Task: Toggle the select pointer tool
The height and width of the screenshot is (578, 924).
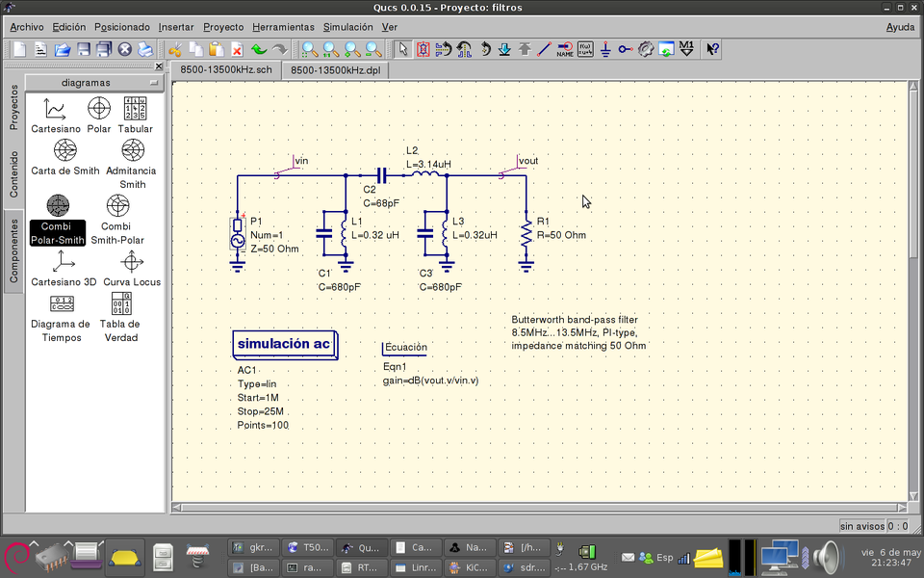Action: [x=402, y=48]
